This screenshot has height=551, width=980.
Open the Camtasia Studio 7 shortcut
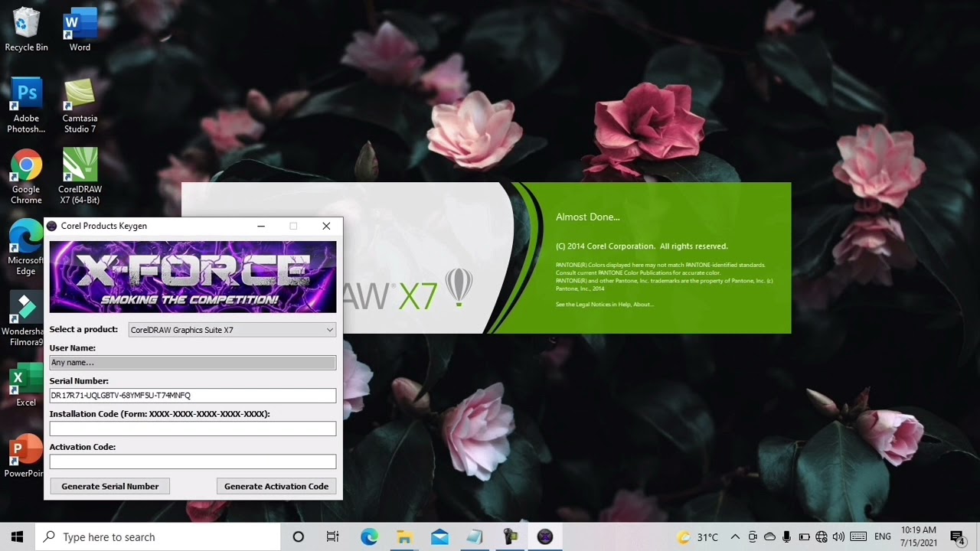click(80, 106)
